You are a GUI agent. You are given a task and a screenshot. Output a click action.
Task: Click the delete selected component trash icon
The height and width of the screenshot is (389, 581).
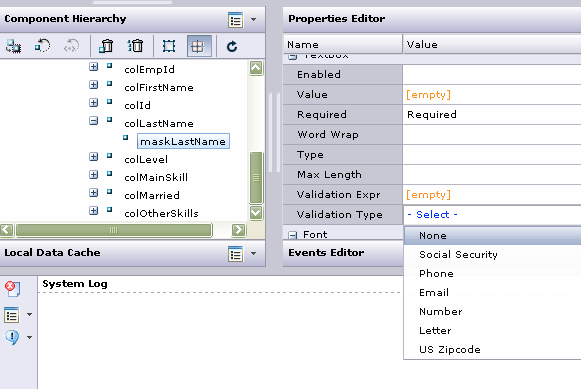(106, 46)
